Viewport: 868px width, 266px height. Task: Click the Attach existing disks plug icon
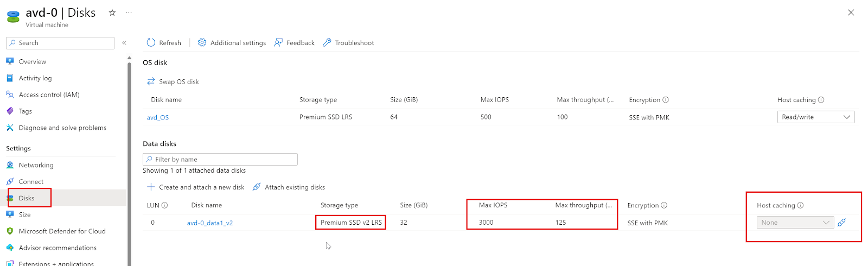click(x=257, y=187)
